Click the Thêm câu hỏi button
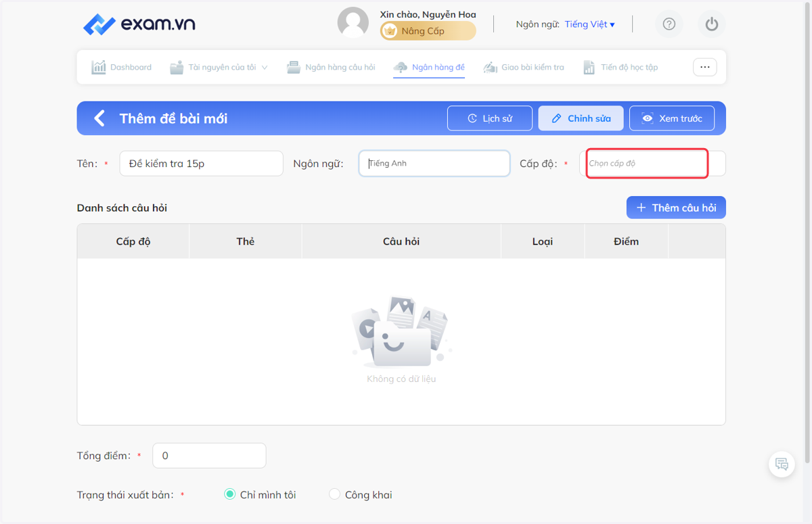 click(676, 208)
